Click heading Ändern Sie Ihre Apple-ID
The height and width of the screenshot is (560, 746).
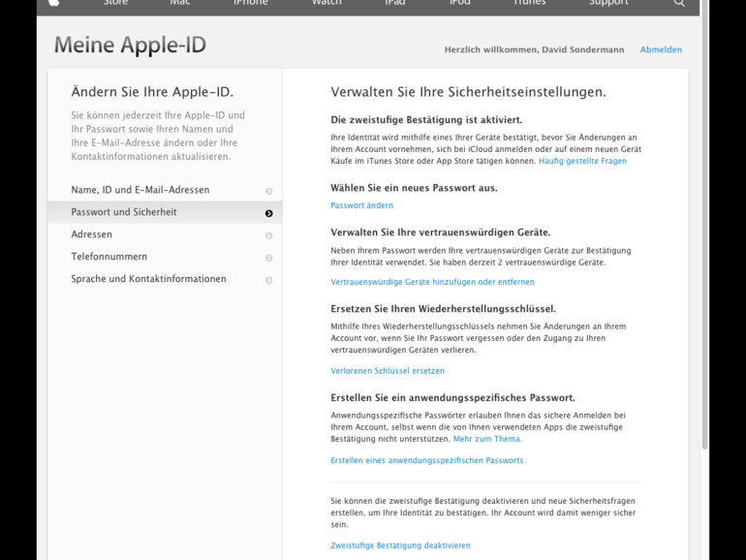pyautogui.click(x=152, y=92)
